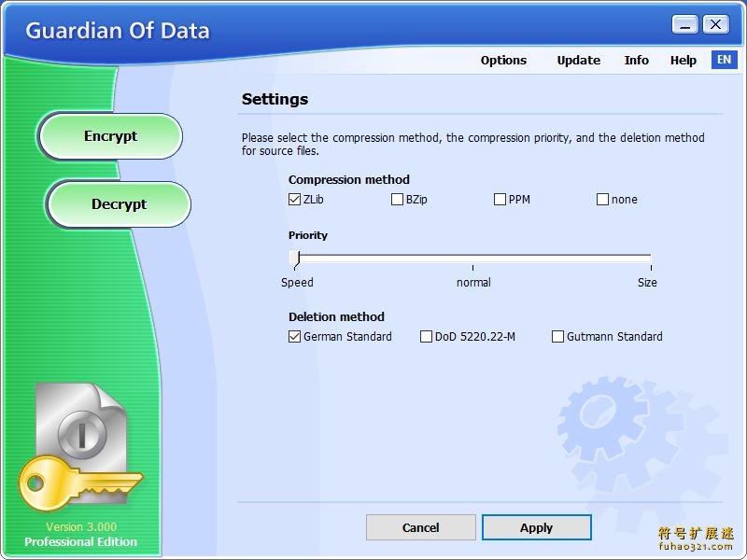Select none for compression method

pyautogui.click(x=602, y=199)
